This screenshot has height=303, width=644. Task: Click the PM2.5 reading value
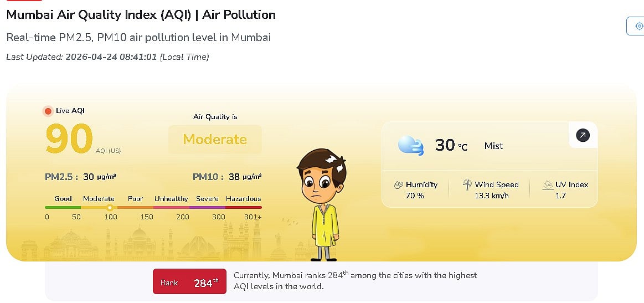click(x=99, y=177)
